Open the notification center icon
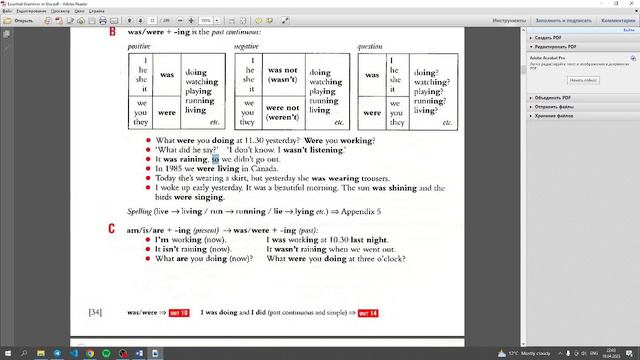 (630, 353)
